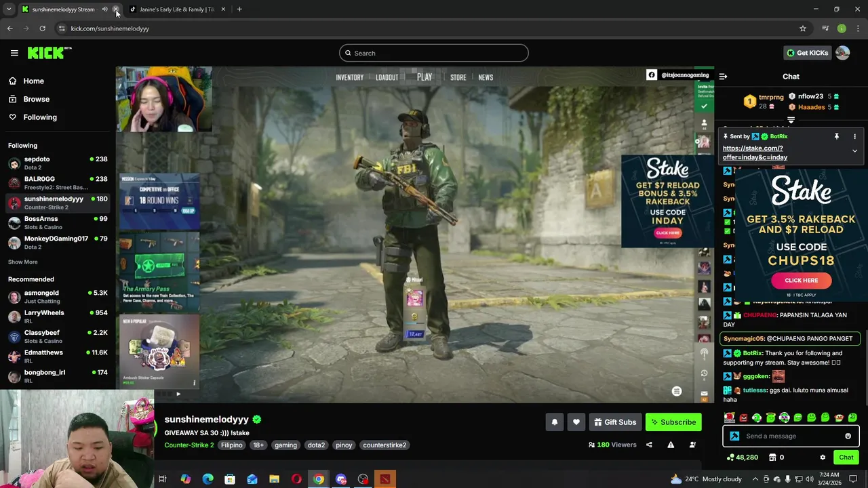Open MonkeyDGaming017 channel in sidebar
Screen dimensions: 868x488
(x=58, y=243)
